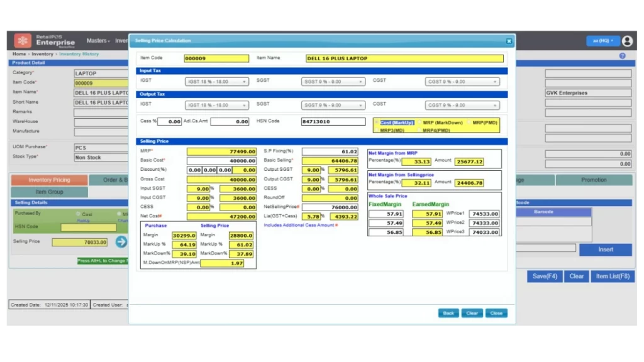This screenshot has width=644, height=362.
Task: Click the Adl.Cs.Amt input field
Action: pyautogui.click(x=230, y=121)
